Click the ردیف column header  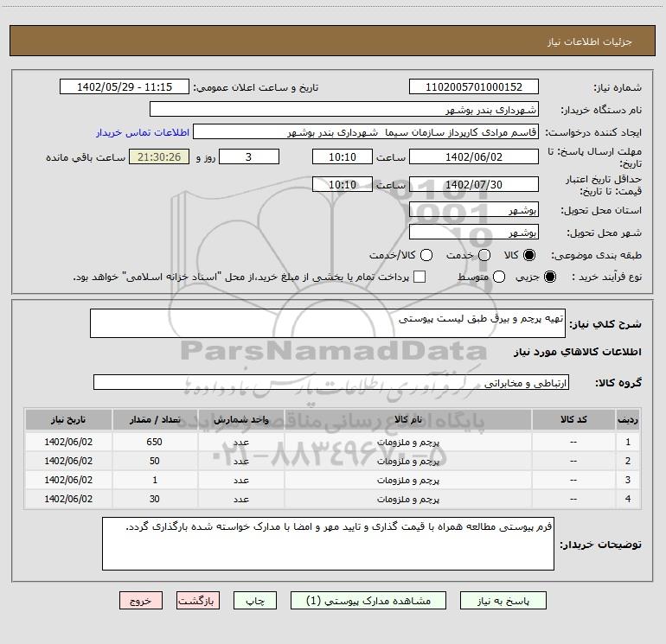point(628,419)
